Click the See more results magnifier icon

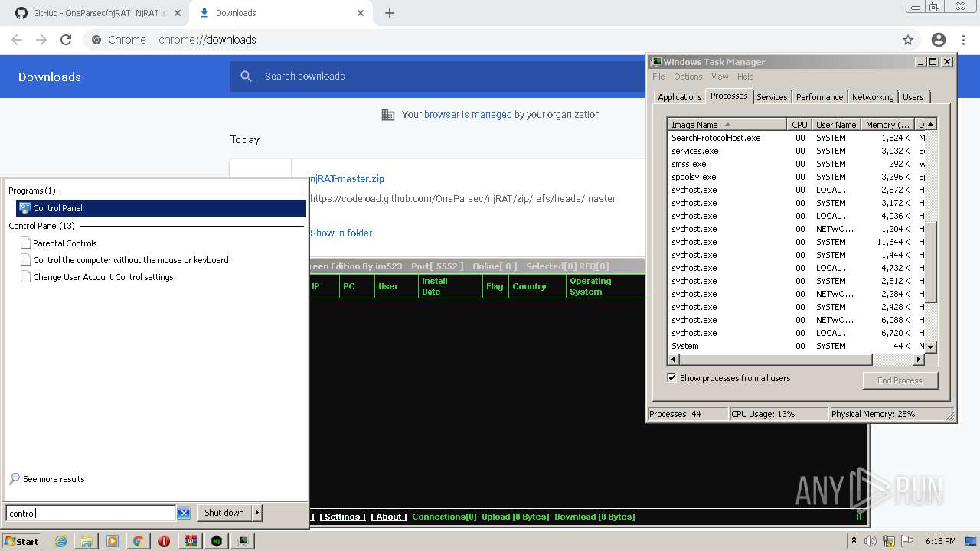pyautogui.click(x=15, y=479)
